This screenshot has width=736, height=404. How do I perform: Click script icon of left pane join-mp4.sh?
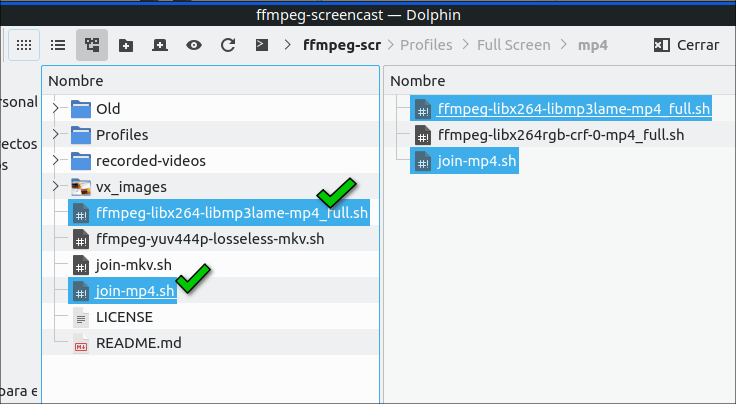pos(81,291)
